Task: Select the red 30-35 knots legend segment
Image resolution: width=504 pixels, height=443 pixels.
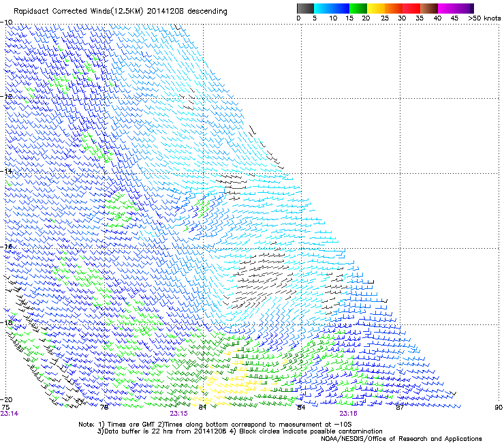Action: (411, 8)
